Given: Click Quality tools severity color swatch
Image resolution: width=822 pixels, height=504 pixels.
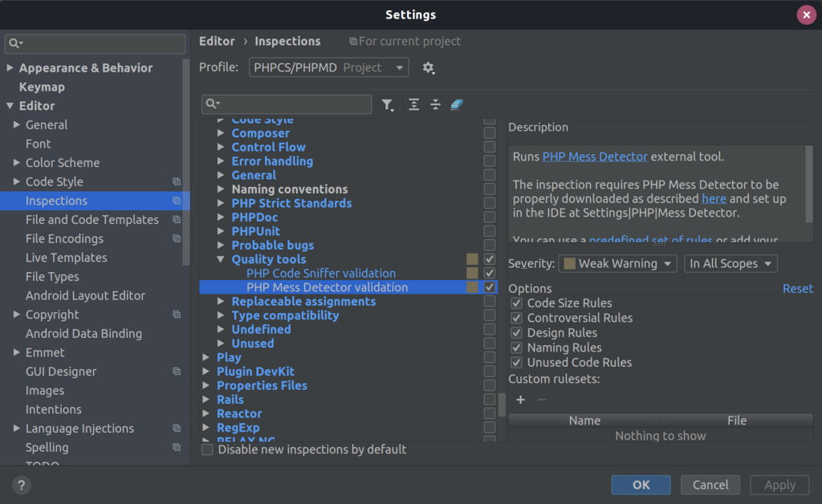Looking at the screenshot, I should click(472, 258).
